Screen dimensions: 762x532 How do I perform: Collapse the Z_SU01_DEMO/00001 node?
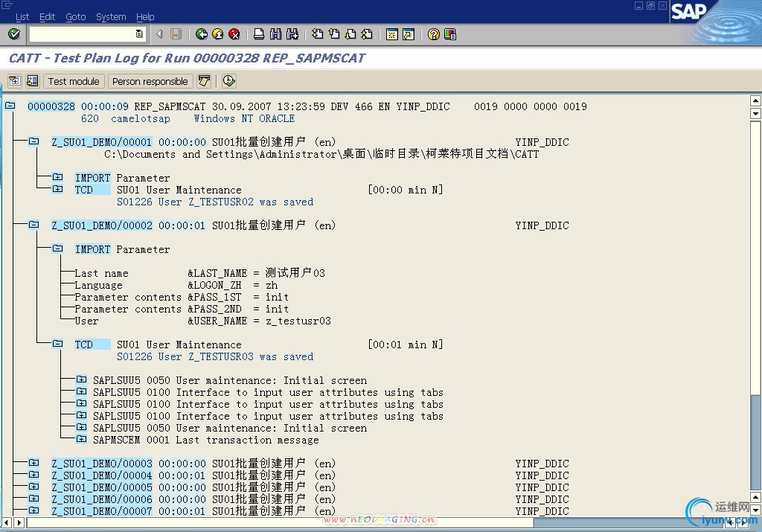33,141
